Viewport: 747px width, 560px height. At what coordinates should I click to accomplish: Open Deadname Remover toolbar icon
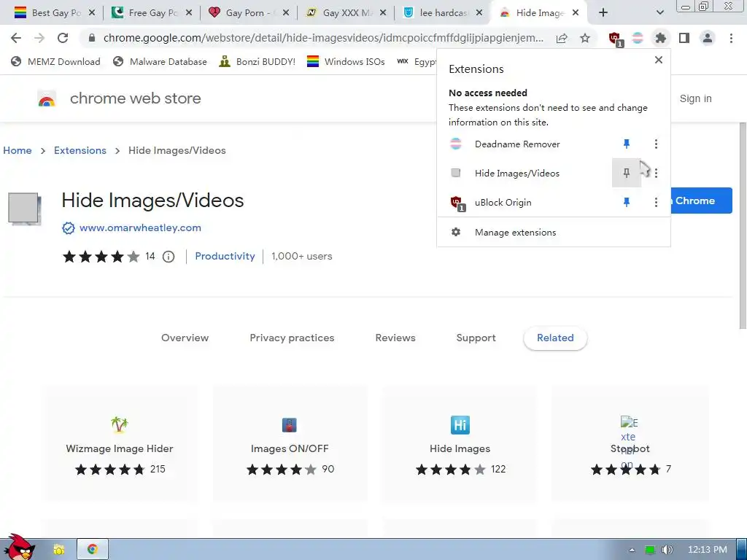tap(638, 38)
